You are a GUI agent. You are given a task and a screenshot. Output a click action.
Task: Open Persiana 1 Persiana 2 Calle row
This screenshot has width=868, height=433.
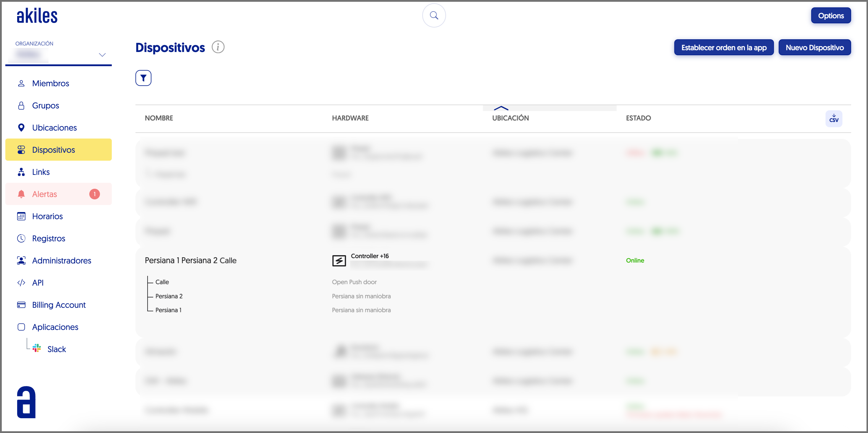190,260
